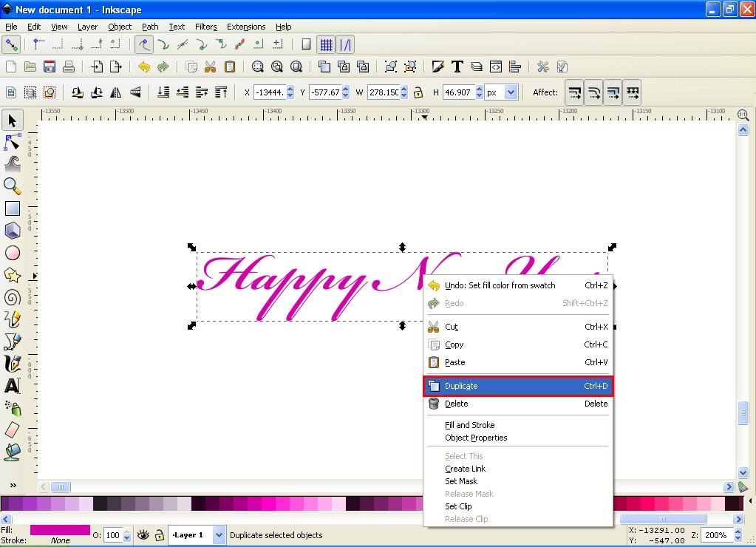Screen dimensions: 756x547
Task: Toggle current layer lock icon
Action: click(159, 535)
